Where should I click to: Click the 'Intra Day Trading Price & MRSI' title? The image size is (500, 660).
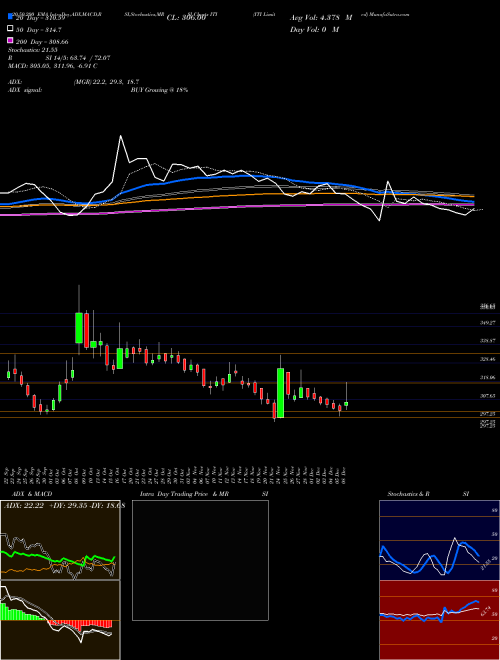coord(204,494)
